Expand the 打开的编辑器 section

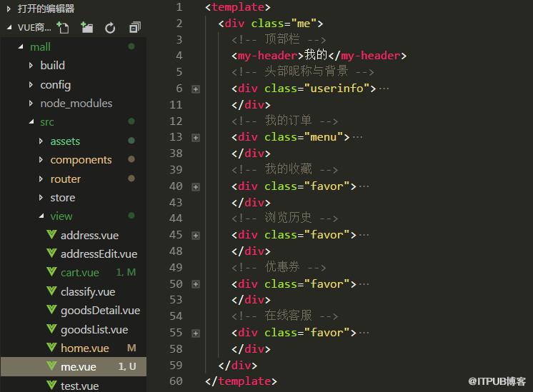pos(9,9)
